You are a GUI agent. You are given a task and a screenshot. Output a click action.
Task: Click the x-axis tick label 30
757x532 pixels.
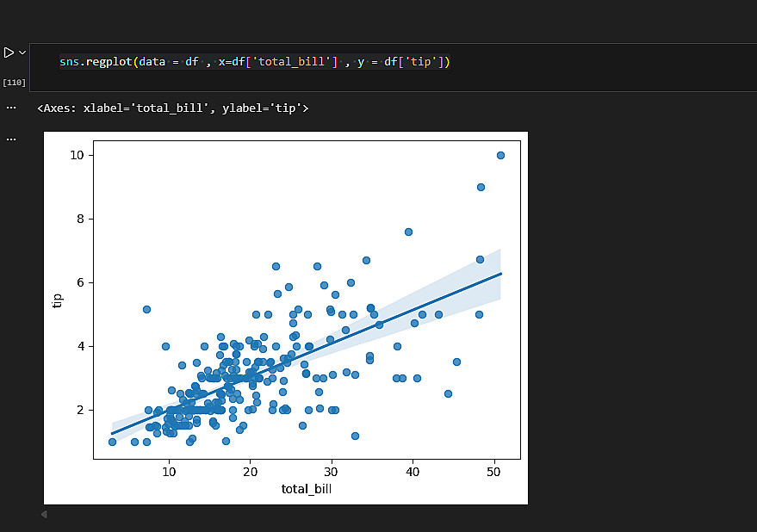tap(332, 471)
